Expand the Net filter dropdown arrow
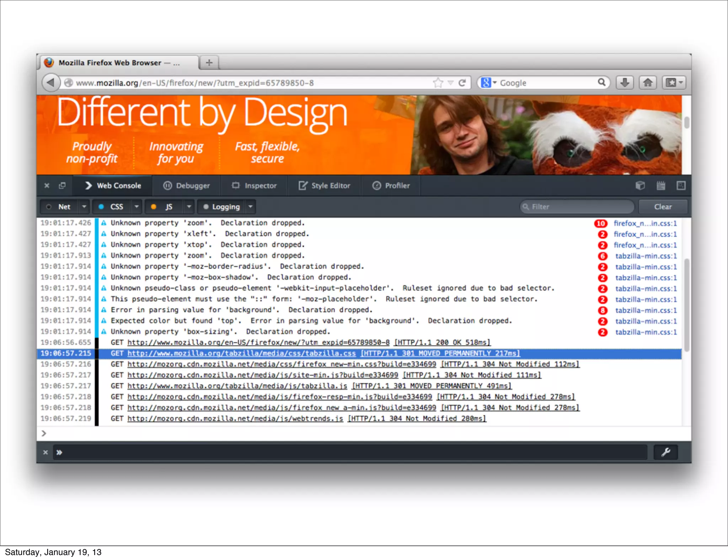728x560 pixels. pyautogui.click(x=84, y=206)
